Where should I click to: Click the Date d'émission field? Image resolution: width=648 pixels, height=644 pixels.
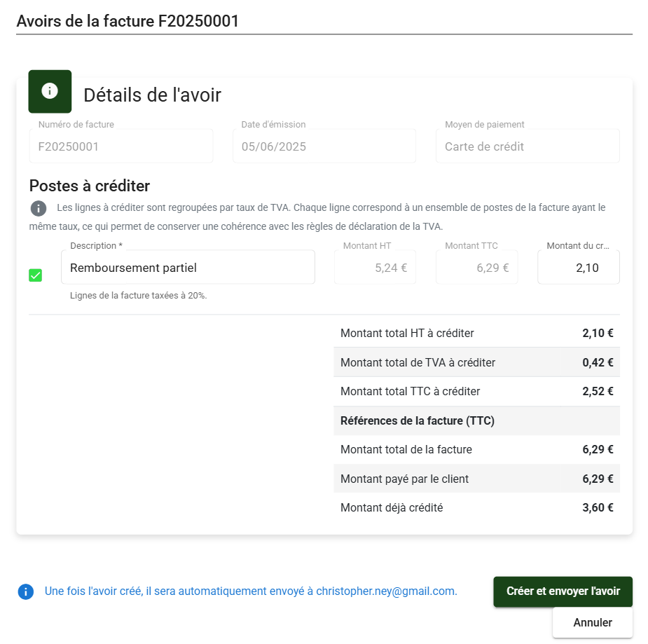(x=324, y=146)
